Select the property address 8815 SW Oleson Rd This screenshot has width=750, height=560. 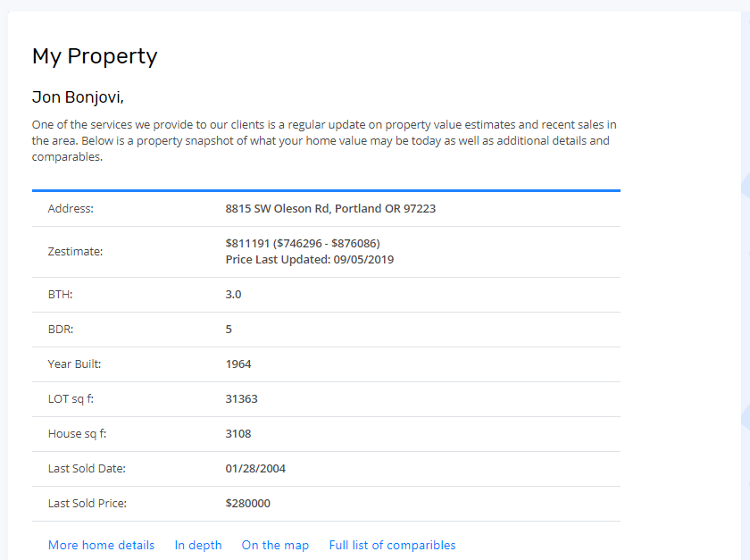330,209
